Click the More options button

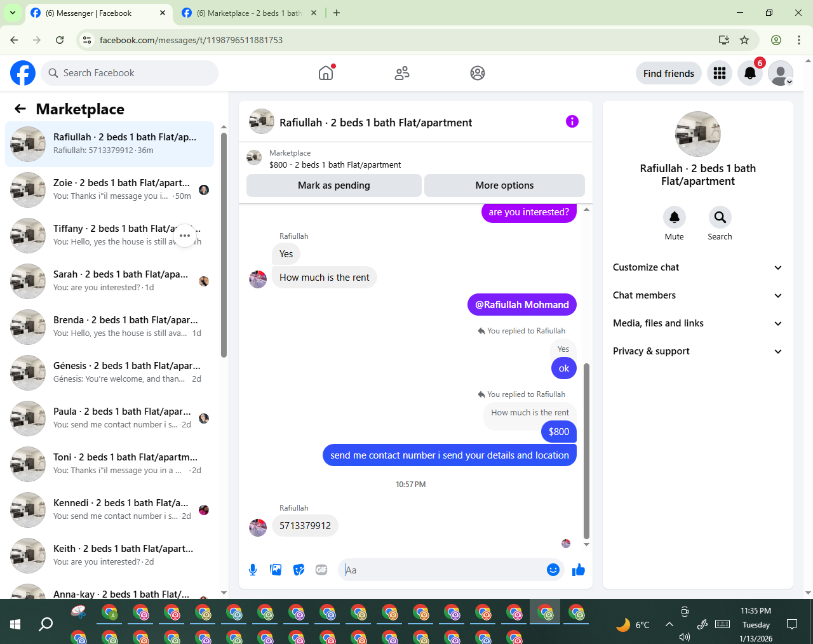tap(504, 185)
